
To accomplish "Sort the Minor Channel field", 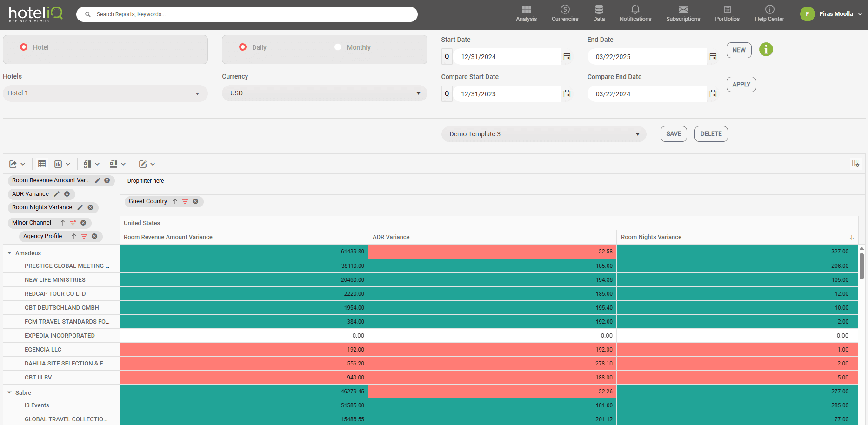I will pos(63,223).
